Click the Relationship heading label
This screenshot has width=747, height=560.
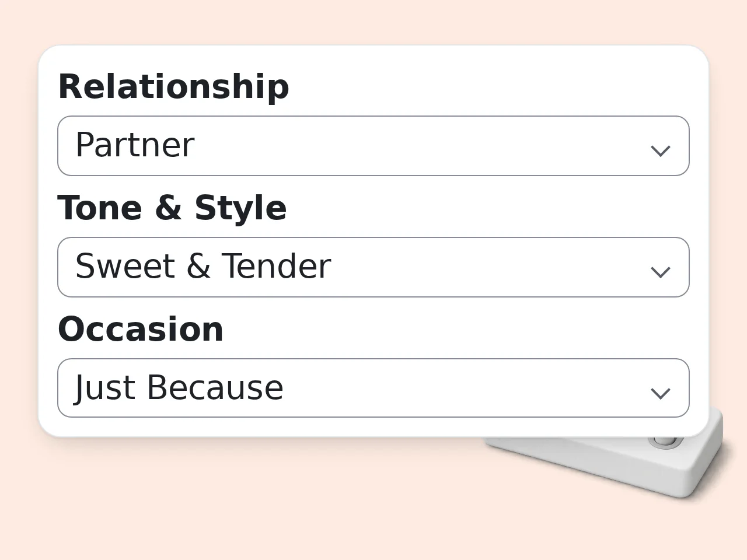coord(173,87)
